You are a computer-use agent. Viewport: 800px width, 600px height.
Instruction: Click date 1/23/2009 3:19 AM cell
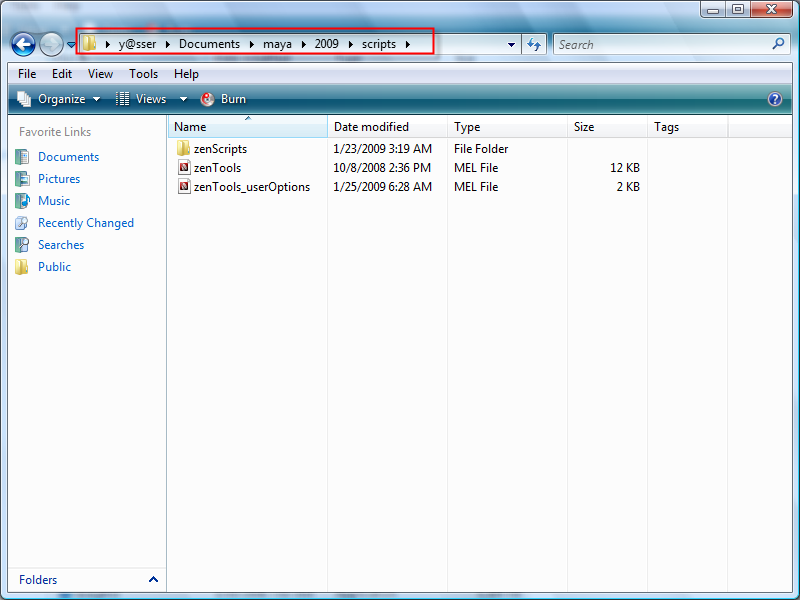(382, 149)
